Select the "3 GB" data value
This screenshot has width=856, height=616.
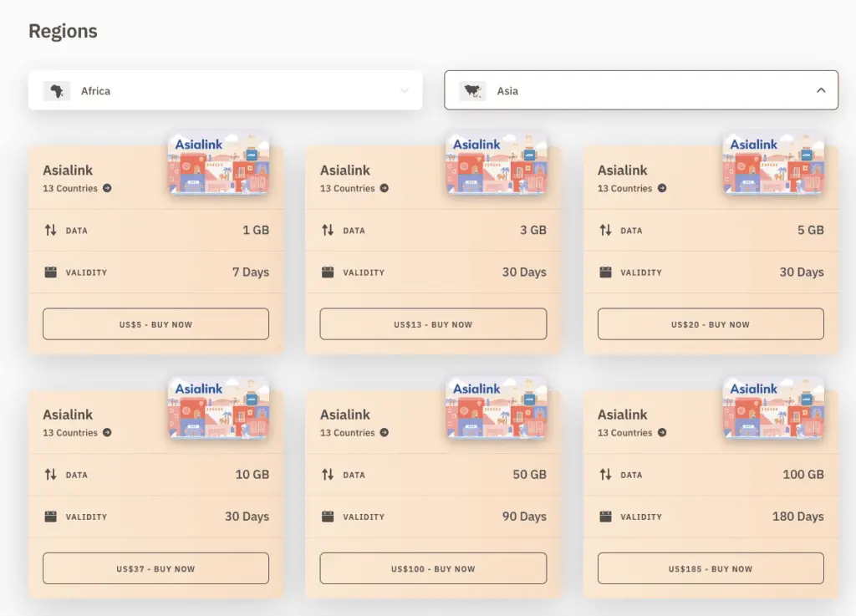click(533, 230)
